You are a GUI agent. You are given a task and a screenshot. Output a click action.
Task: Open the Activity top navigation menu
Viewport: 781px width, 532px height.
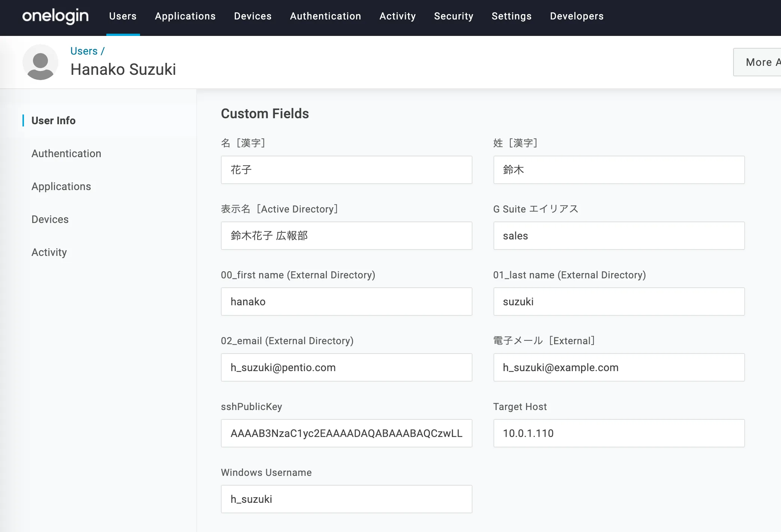click(398, 16)
